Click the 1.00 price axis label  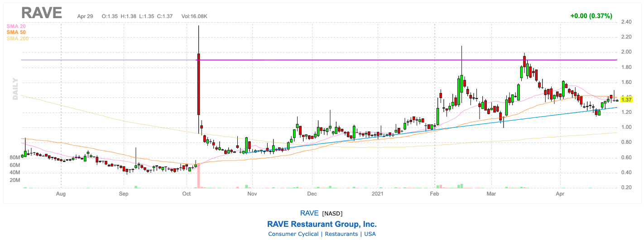coord(627,127)
